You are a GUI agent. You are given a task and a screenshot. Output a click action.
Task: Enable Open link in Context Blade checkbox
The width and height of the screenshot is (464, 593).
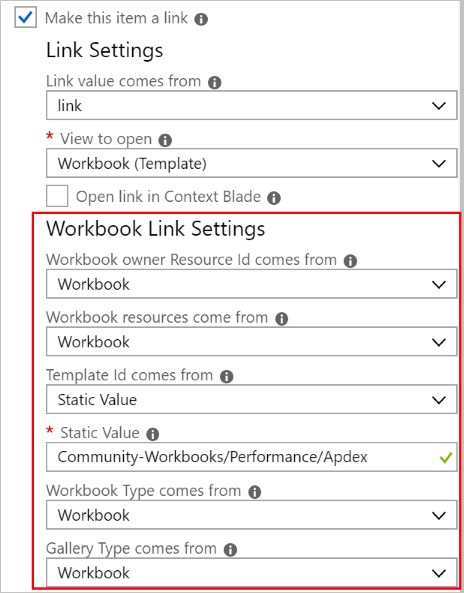(57, 196)
